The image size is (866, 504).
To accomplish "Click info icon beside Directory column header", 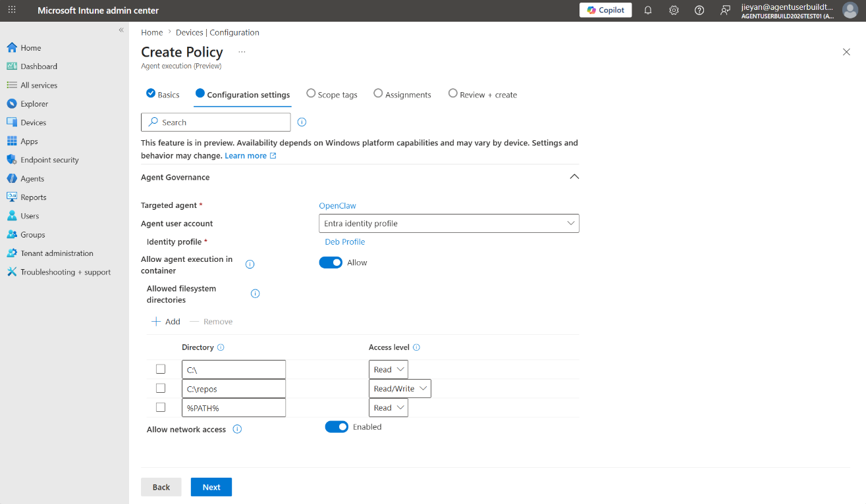I will (x=221, y=347).
